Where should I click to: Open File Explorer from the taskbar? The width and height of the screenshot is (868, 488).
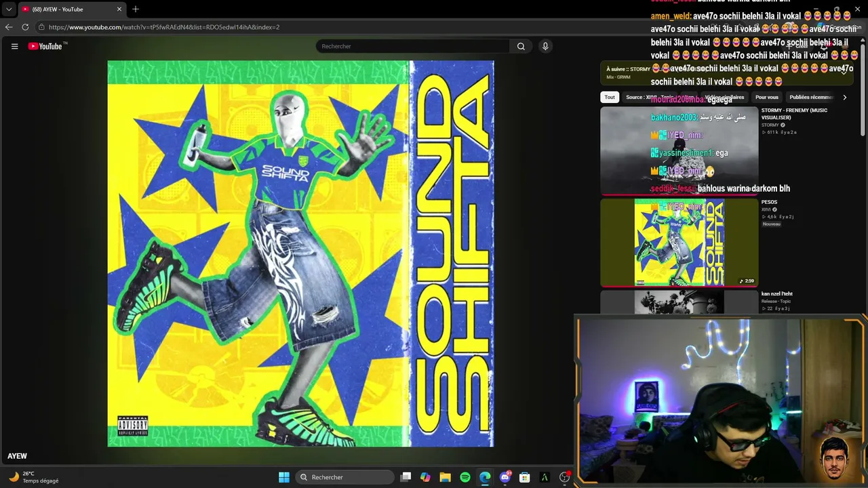click(x=445, y=477)
